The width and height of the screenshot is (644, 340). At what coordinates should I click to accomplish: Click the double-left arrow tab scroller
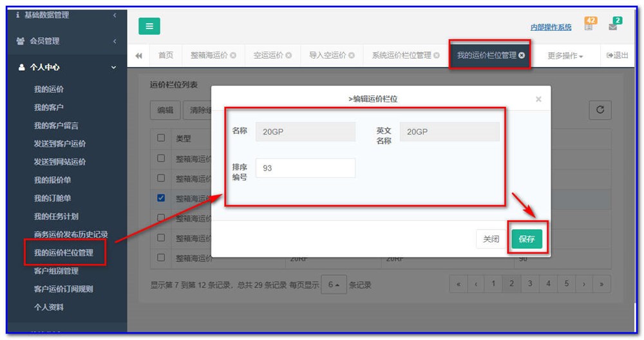pos(139,55)
